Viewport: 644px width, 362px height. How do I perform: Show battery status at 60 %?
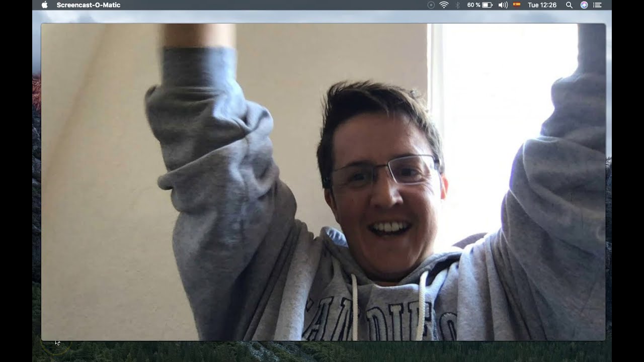pos(479,5)
